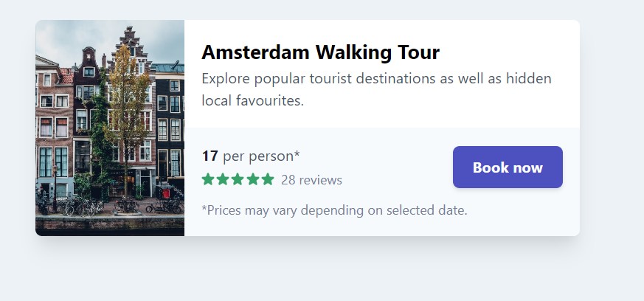
Task: Select the fifth green rating star
Action: (x=267, y=179)
